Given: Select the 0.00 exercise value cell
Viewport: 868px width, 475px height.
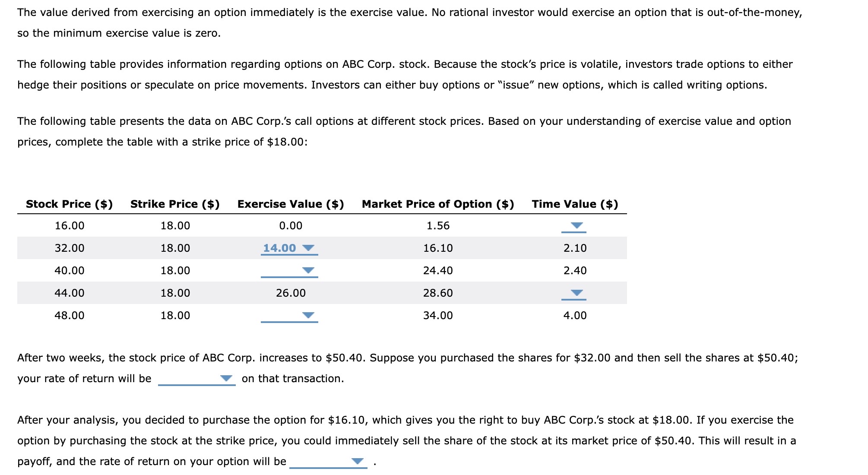Looking at the screenshot, I should pyautogui.click(x=291, y=226).
